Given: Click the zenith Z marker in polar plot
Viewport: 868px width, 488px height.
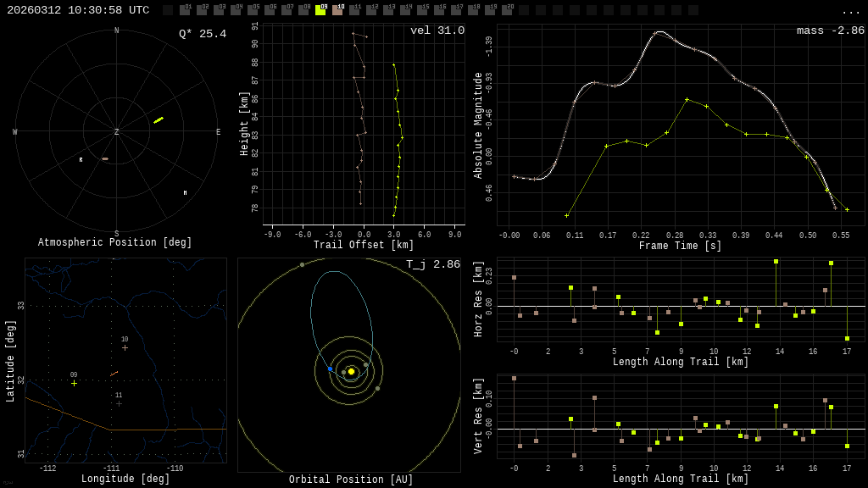Looking at the screenshot, I should (x=117, y=132).
